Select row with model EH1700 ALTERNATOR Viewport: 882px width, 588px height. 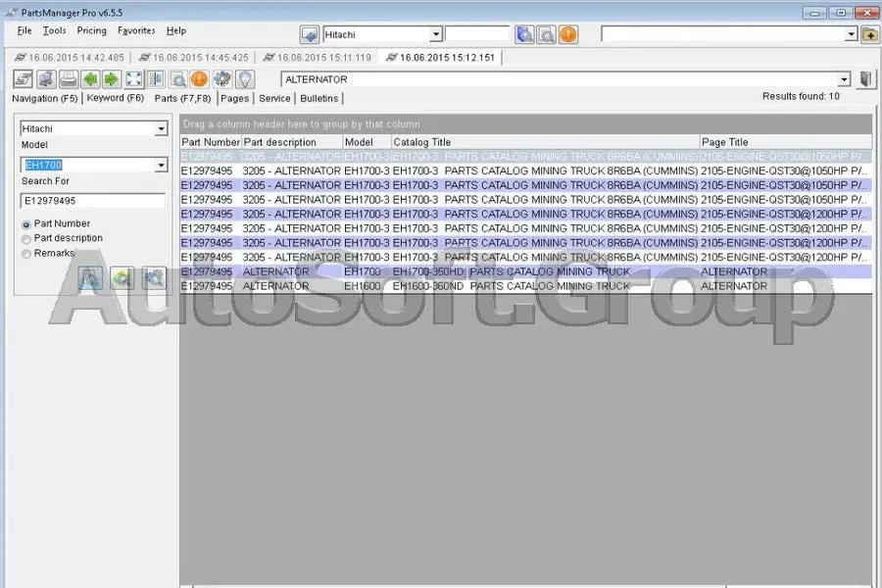coord(526,271)
